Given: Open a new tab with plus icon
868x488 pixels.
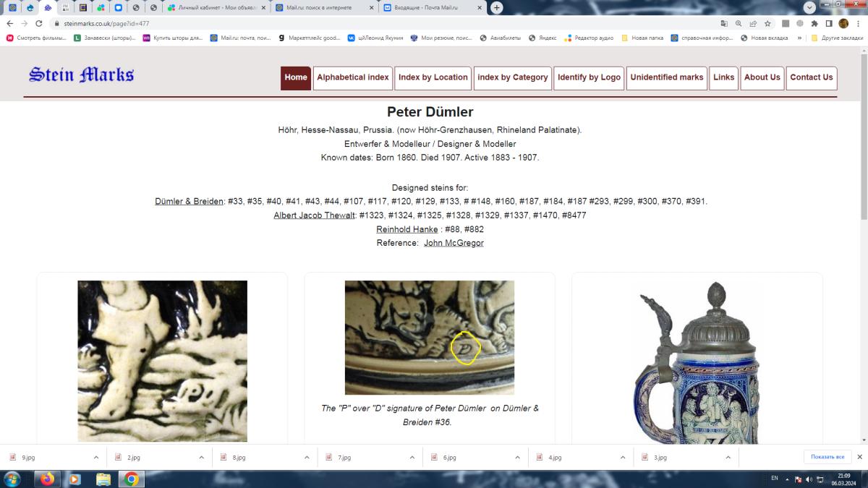Looking at the screenshot, I should click(x=496, y=7).
